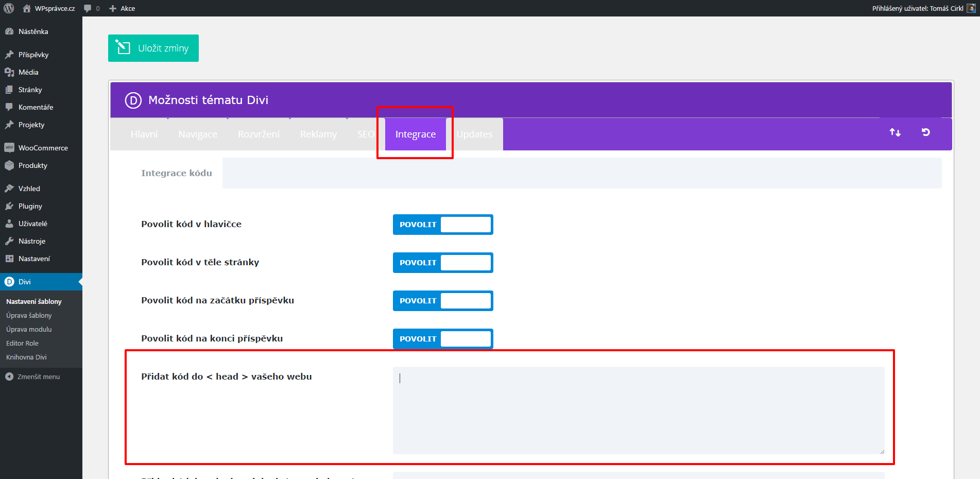This screenshot has height=479, width=980.
Task: Open Editor Role submenu item
Action: pos(22,343)
